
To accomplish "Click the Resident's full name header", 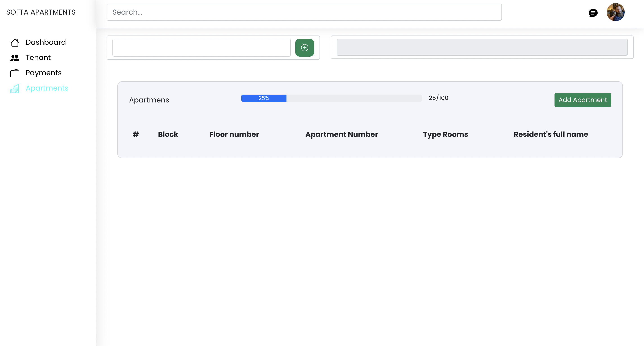I will pos(550,134).
